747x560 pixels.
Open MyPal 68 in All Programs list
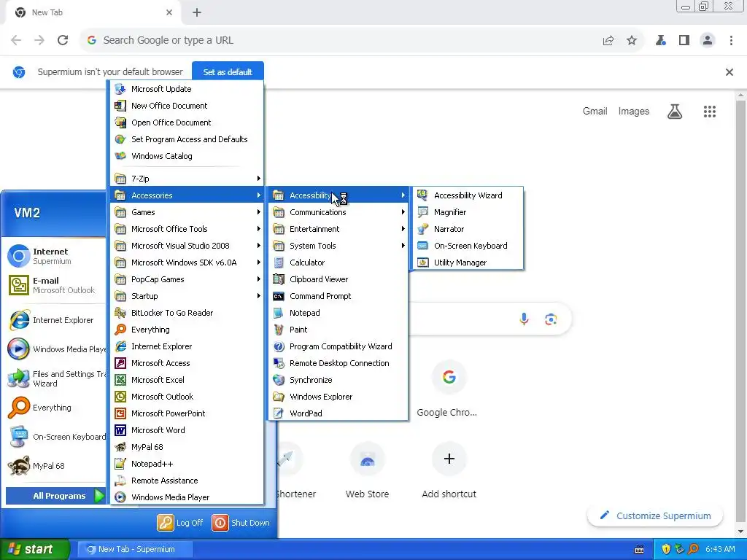(187, 447)
